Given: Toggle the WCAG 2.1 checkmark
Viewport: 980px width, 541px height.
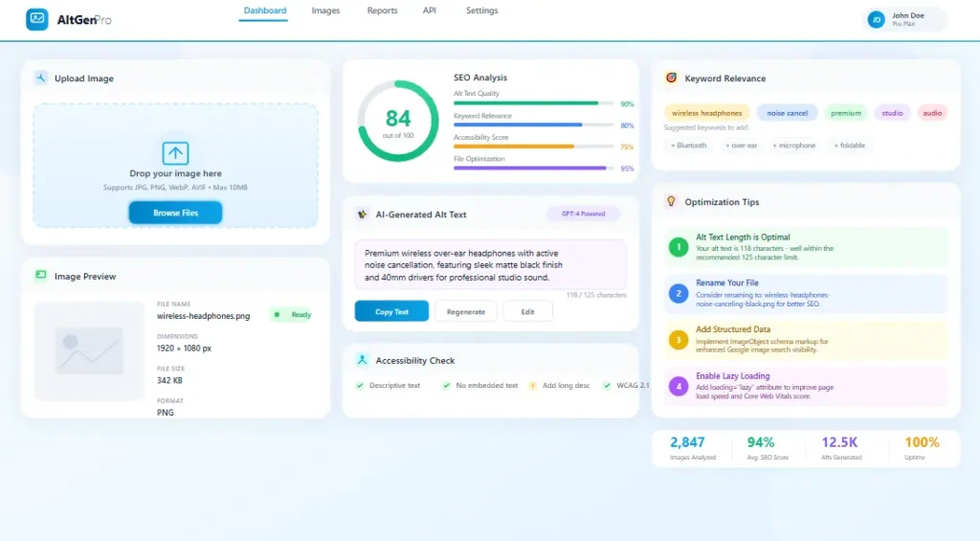Looking at the screenshot, I should [x=607, y=385].
